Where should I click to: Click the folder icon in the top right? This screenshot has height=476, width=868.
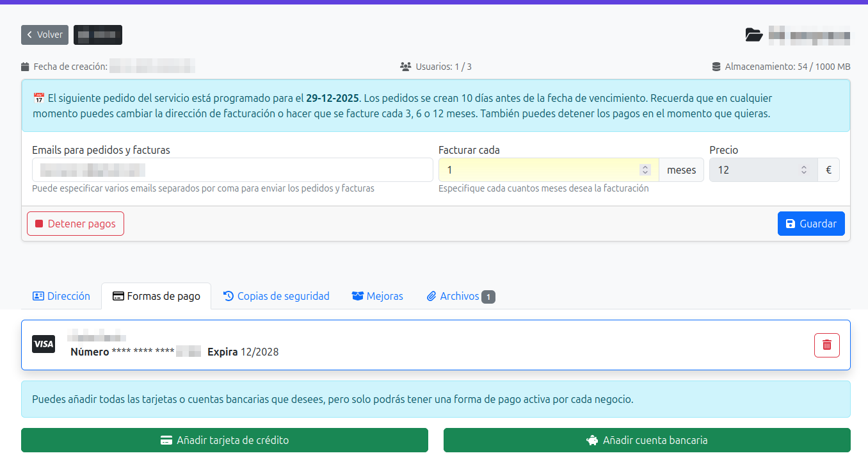(754, 35)
